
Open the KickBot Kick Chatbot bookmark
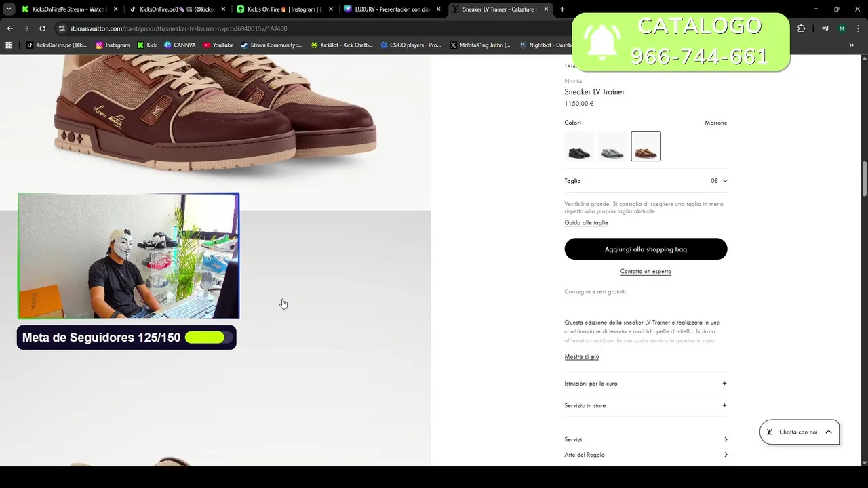342,45
